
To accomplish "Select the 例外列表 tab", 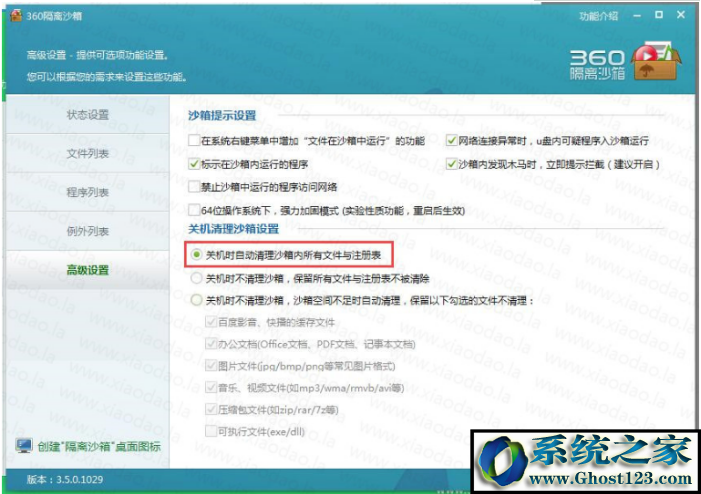I will pyautogui.click(x=88, y=232).
